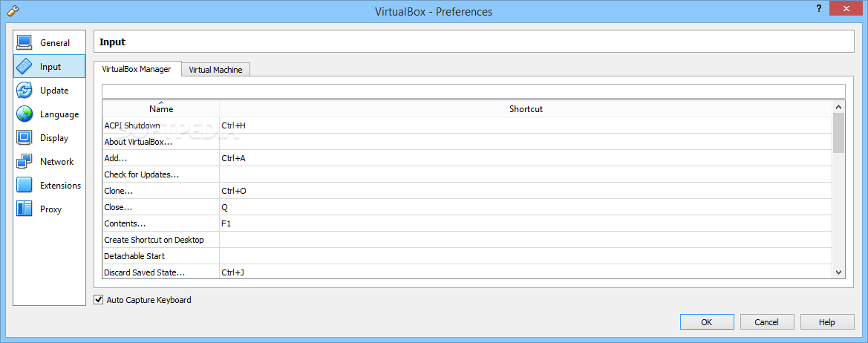Open the Language globe icon
The image size is (868, 343).
pyautogui.click(x=25, y=114)
